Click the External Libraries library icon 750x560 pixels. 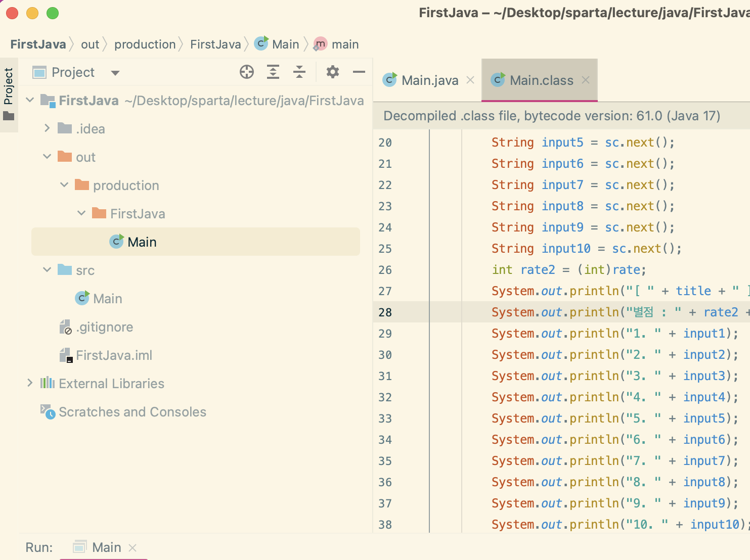48,383
